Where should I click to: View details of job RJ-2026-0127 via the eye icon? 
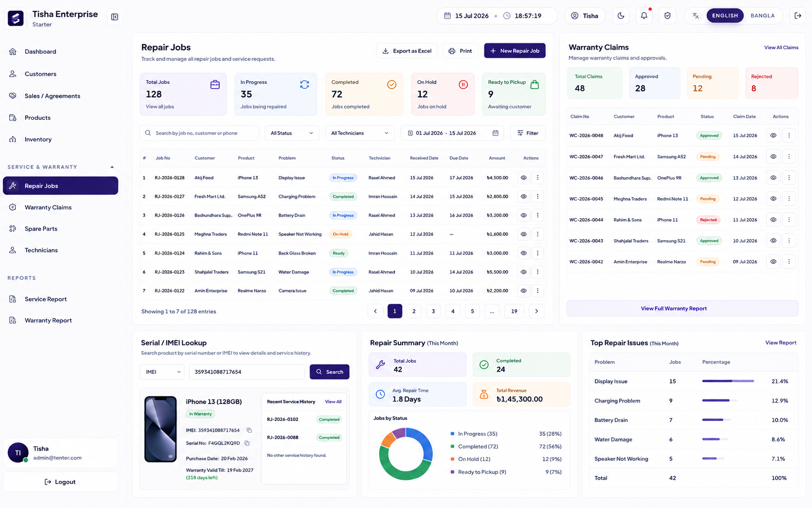523,197
